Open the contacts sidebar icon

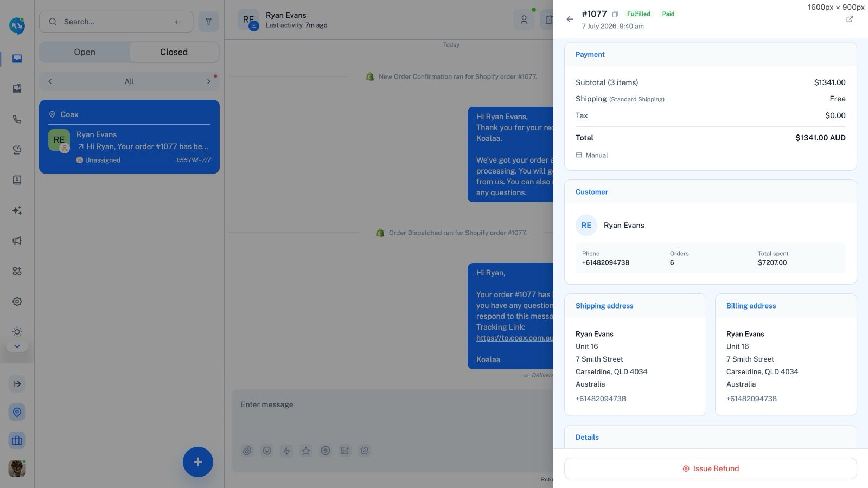pos(17,180)
